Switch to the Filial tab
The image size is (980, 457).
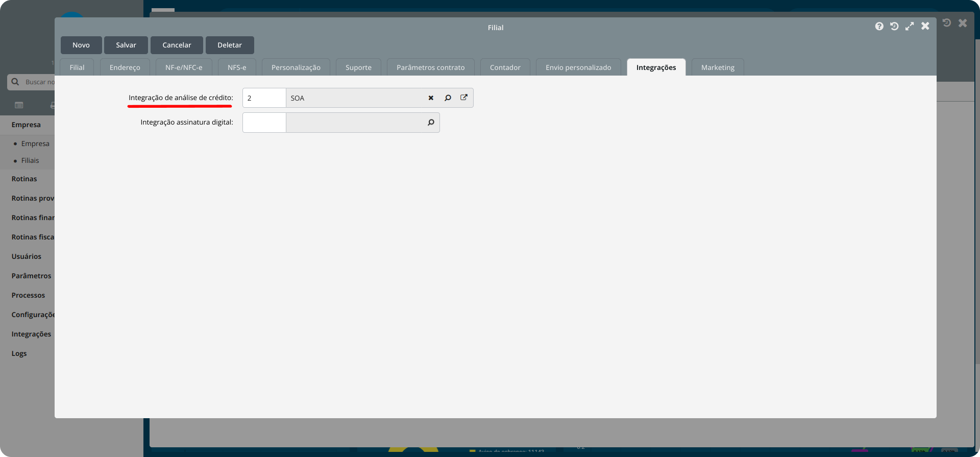pos(77,67)
